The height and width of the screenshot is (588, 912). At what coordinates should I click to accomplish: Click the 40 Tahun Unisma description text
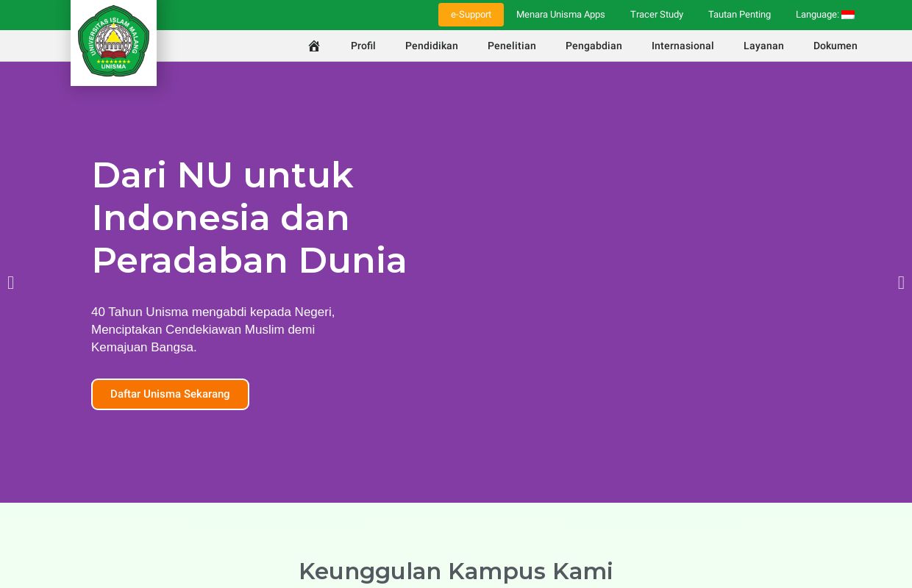tap(213, 329)
